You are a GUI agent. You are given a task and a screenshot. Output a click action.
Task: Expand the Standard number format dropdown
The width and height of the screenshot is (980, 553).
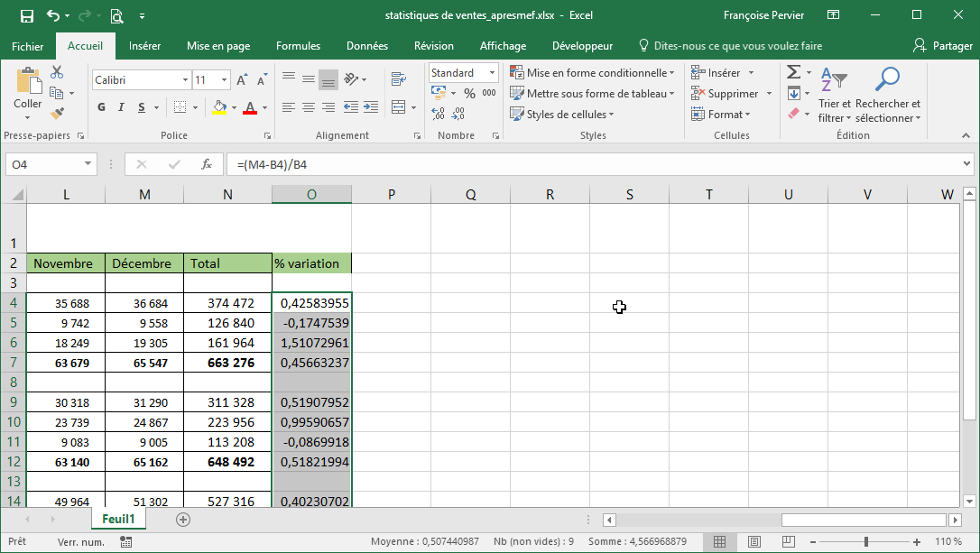[x=493, y=73]
